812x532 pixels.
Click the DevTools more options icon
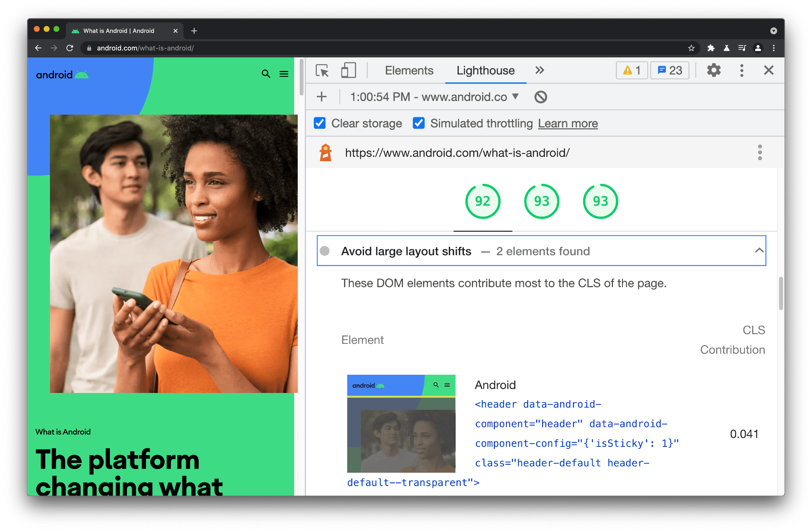[742, 71]
